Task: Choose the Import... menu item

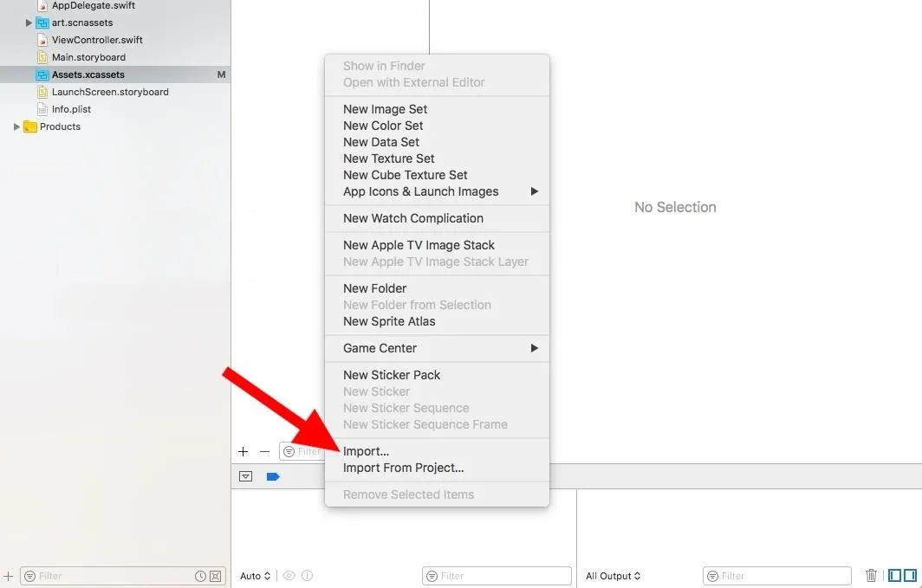Action: pyautogui.click(x=437, y=452)
